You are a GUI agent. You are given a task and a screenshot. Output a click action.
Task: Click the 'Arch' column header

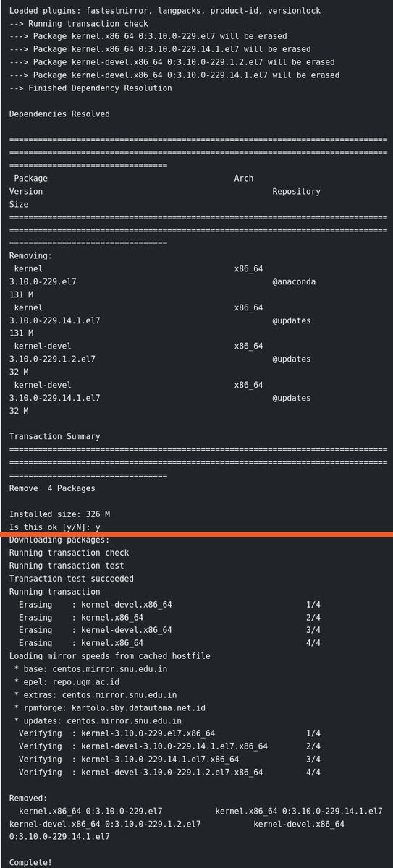244,179
